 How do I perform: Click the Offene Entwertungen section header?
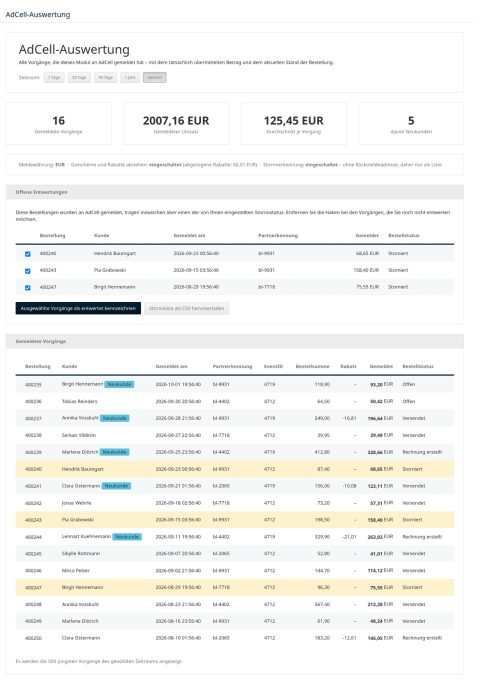pos(235,192)
